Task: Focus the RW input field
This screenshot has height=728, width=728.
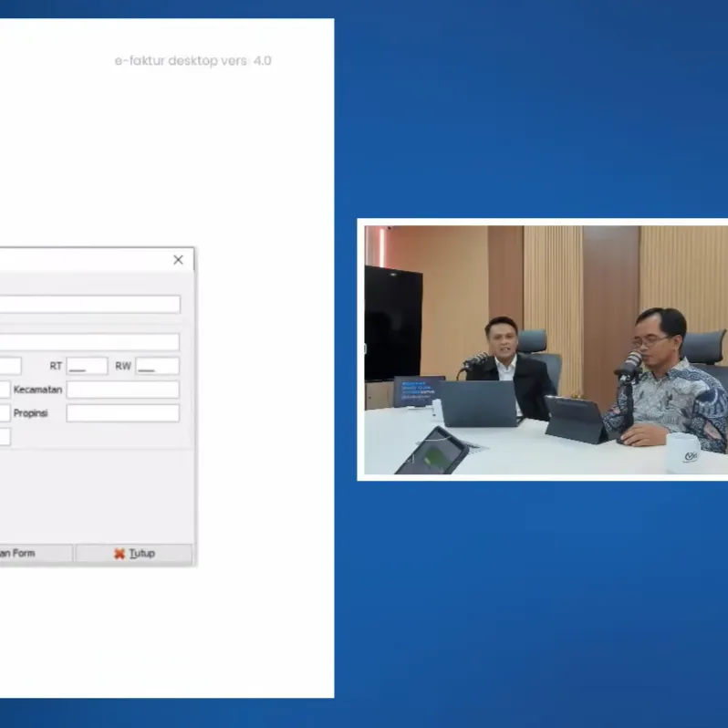Action: [157, 366]
